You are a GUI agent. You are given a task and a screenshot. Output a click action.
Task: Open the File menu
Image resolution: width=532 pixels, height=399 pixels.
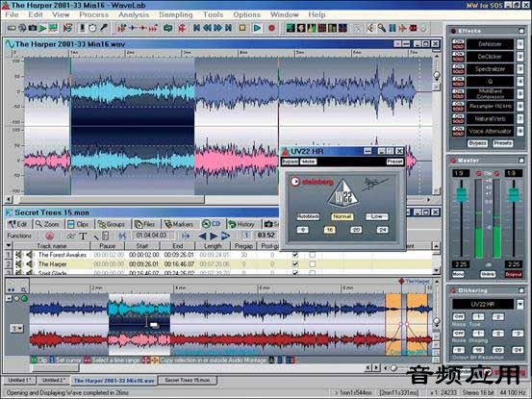[x=12, y=14]
